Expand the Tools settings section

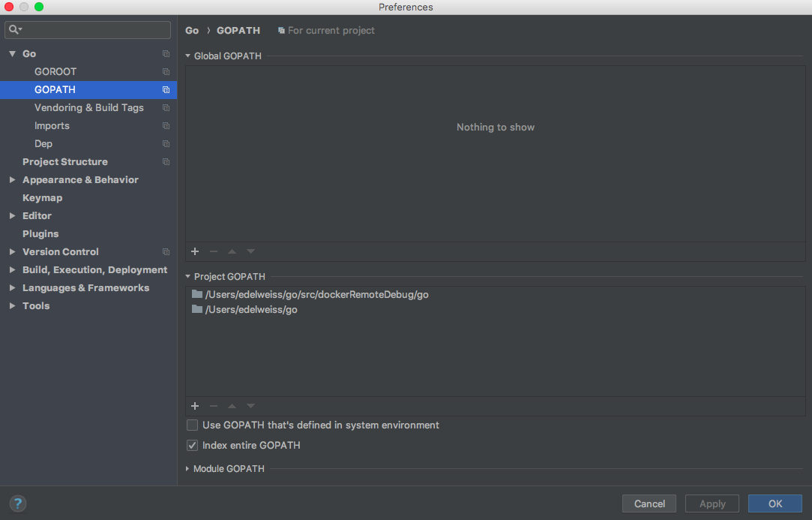coord(13,306)
